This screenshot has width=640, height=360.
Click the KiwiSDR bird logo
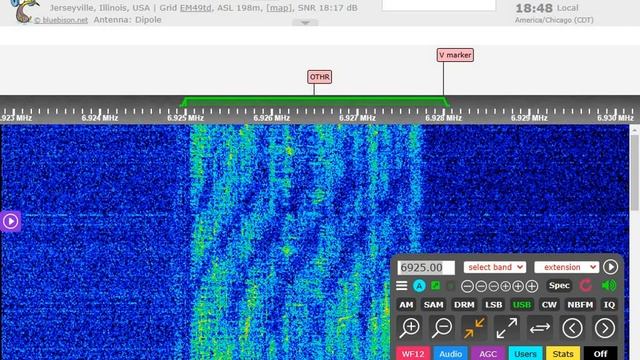click(x=24, y=11)
